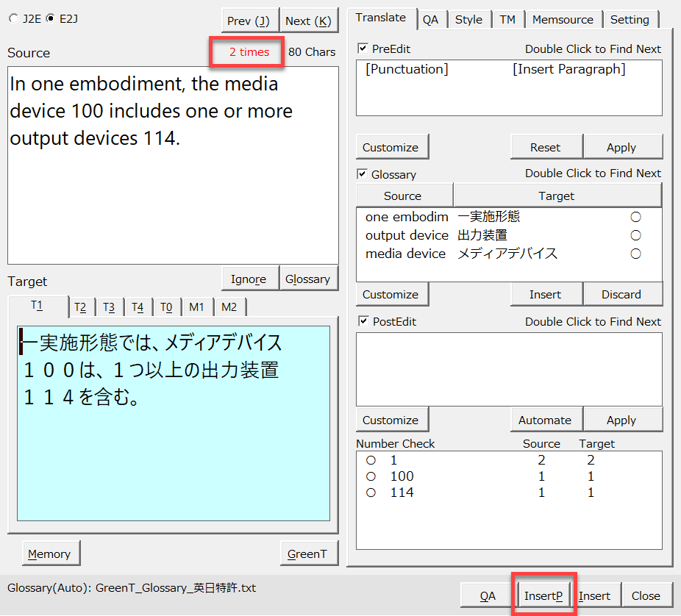
Task: Switch to the T2 target tab
Action: (80, 307)
